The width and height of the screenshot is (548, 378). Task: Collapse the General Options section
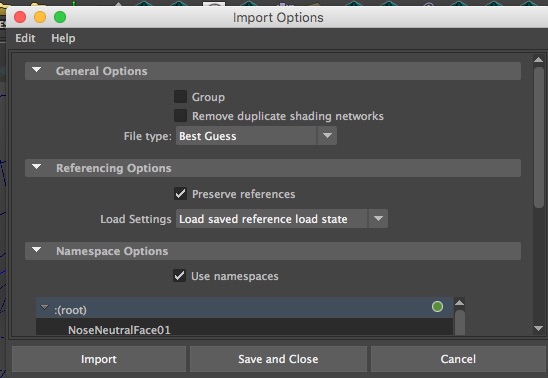[36, 70]
